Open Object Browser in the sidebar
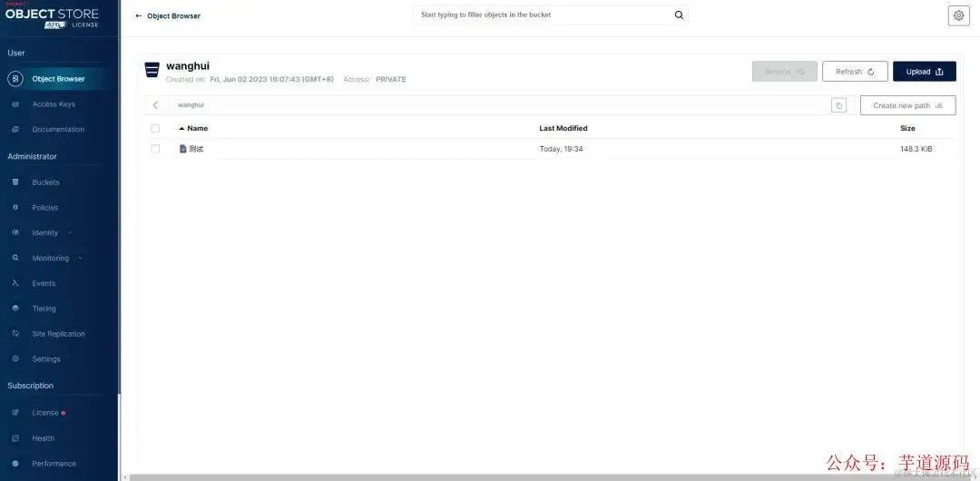The image size is (980, 481). click(x=59, y=79)
